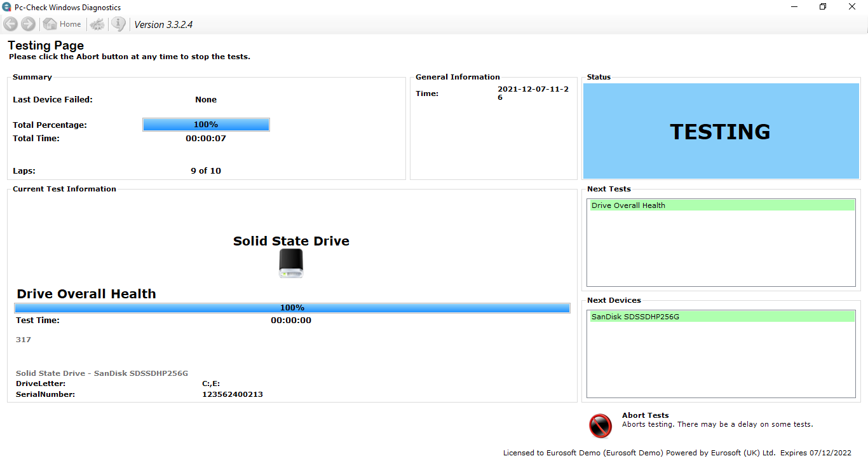Viewport: 868px width, 463px height.
Task: Click the Abort Tests red icon
Action: pos(600,425)
